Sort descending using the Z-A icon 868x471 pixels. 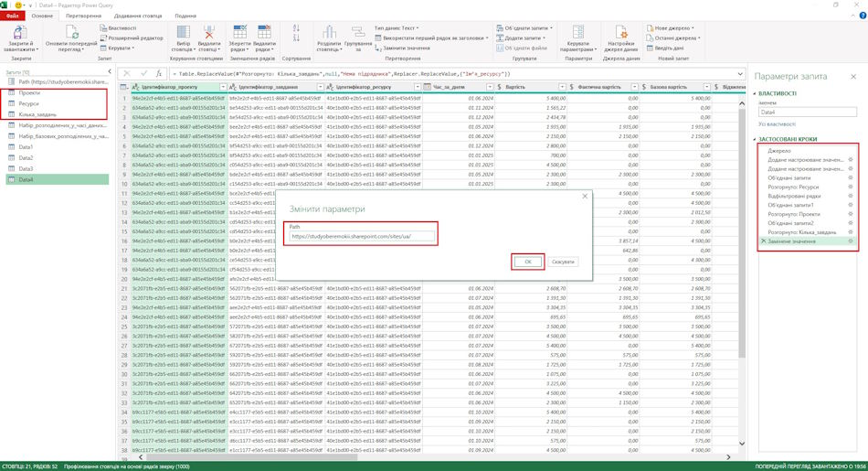click(x=296, y=37)
